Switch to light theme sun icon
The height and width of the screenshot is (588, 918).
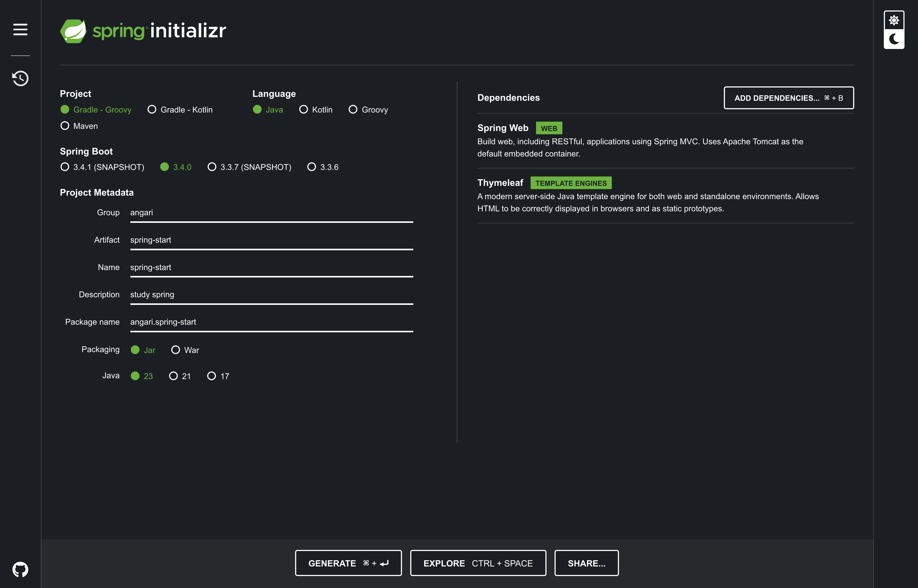[x=894, y=20]
